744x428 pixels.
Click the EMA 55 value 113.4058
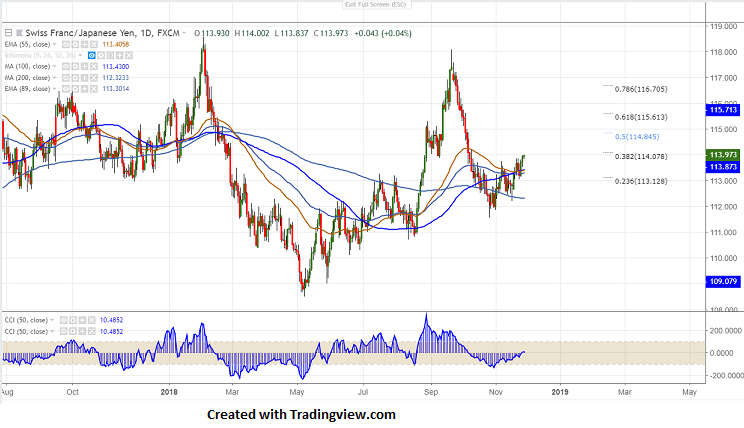[x=116, y=45]
